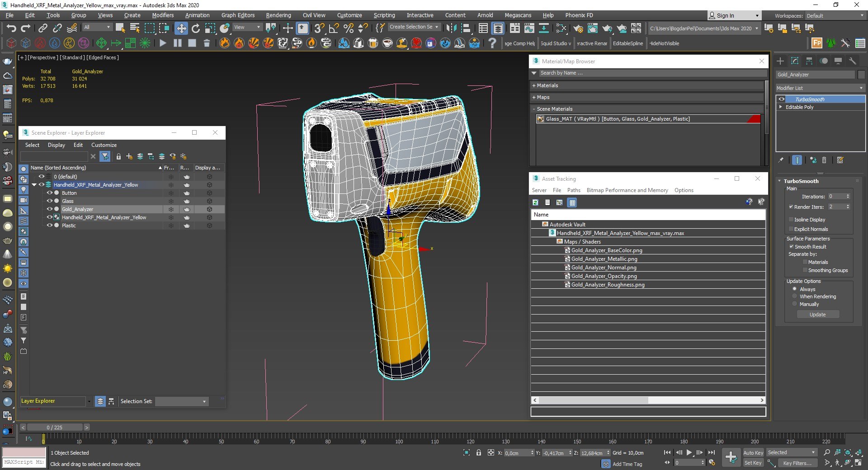The height and width of the screenshot is (470, 868).
Task: Enable the Explicit Normals checkbox
Action: [791, 229]
